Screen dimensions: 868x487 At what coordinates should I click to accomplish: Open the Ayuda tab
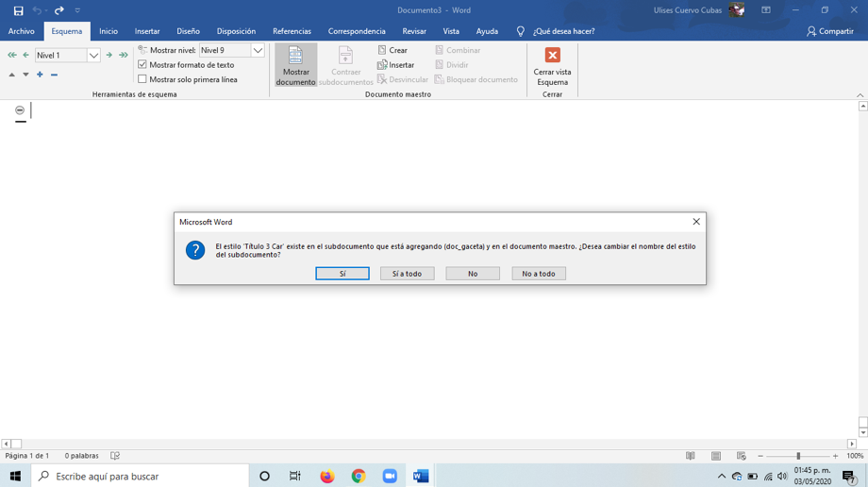pos(487,31)
